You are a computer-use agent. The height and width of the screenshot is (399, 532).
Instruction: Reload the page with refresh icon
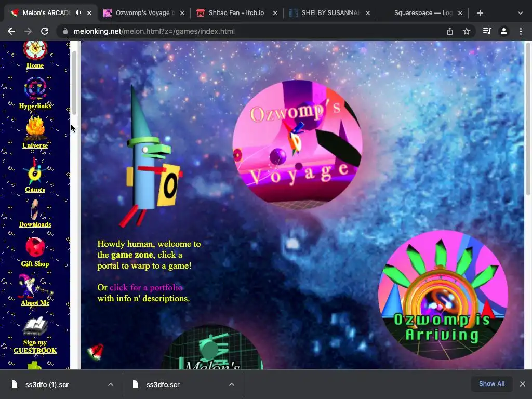45,31
